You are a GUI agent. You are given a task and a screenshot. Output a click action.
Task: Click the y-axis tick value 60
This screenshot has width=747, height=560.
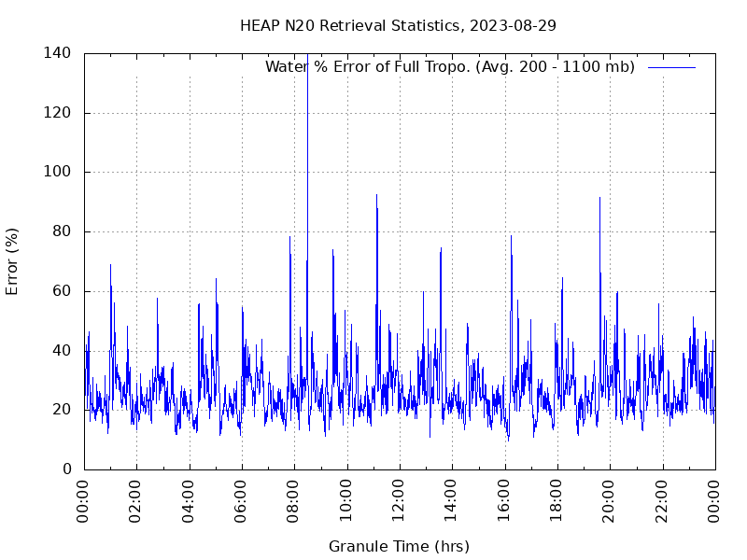coord(62,291)
